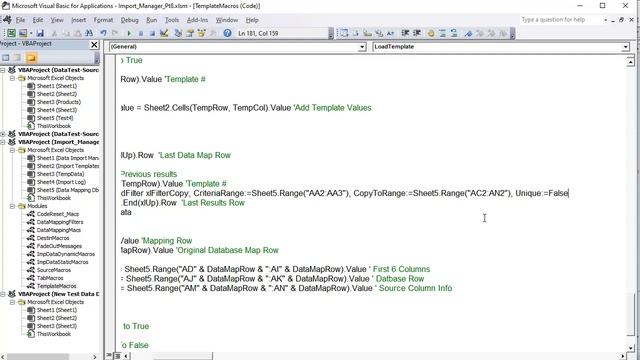640x360 pixels.
Task: Click the Complete Word icon
Action: pyautogui.click(x=391, y=33)
